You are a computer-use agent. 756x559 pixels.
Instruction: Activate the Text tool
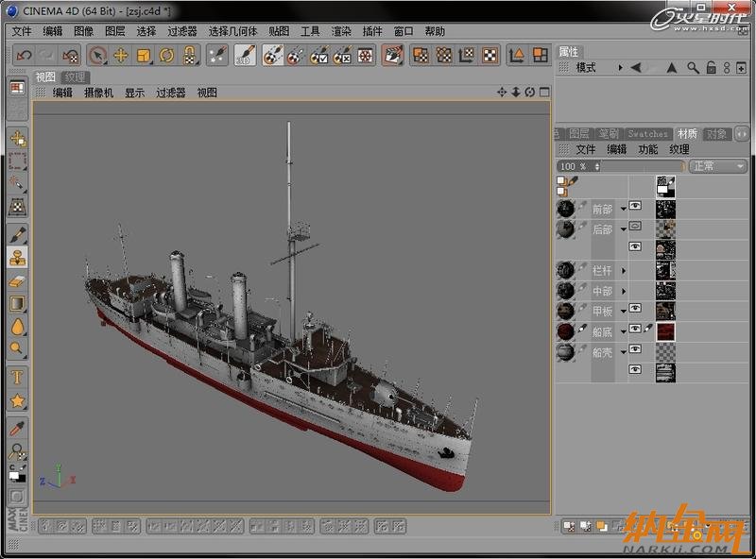pos(17,378)
